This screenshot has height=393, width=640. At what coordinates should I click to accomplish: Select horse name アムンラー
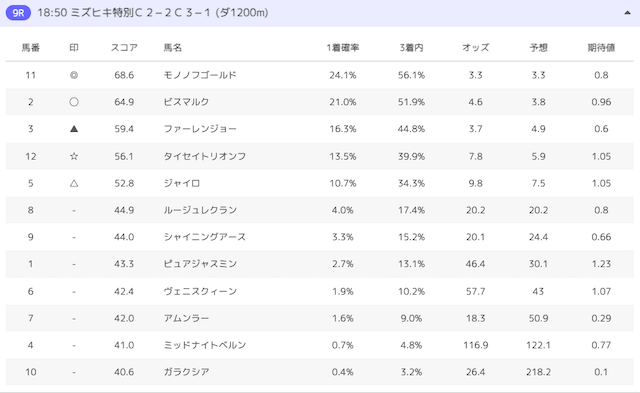[x=186, y=318]
